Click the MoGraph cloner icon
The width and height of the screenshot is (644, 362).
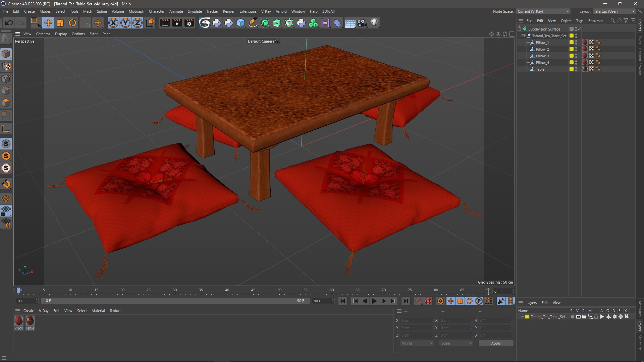(313, 23)
